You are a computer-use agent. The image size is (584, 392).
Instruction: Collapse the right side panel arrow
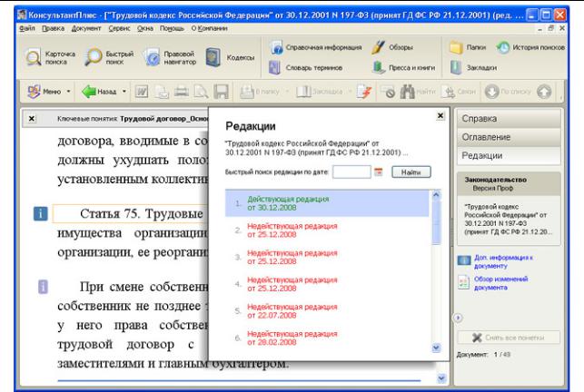458,318
